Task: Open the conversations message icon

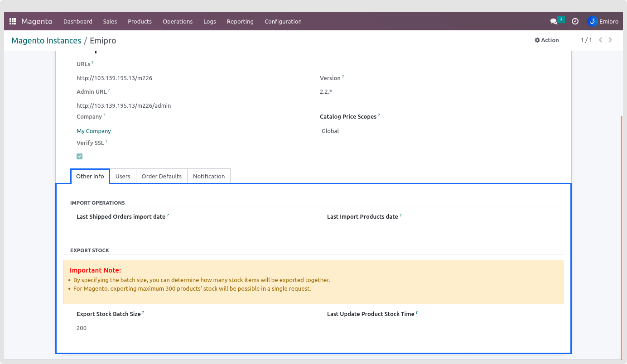Action: tap(554, 21)
